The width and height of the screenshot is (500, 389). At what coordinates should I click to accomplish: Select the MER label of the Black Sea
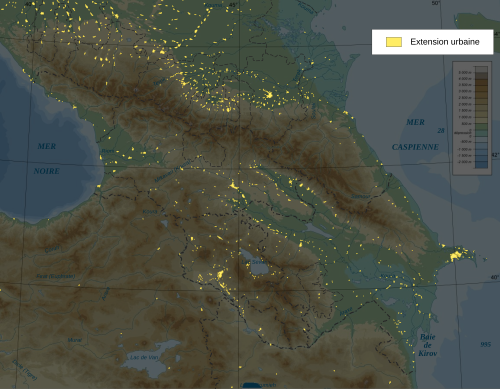pyautogui.click(x=47, y=146)
